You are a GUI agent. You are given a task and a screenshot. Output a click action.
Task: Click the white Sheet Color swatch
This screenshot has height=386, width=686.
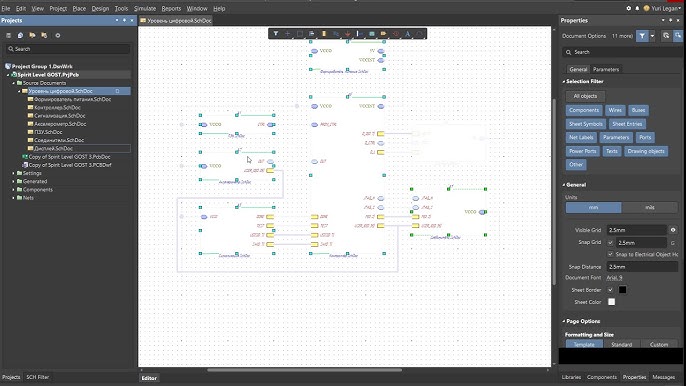point(612,302)
